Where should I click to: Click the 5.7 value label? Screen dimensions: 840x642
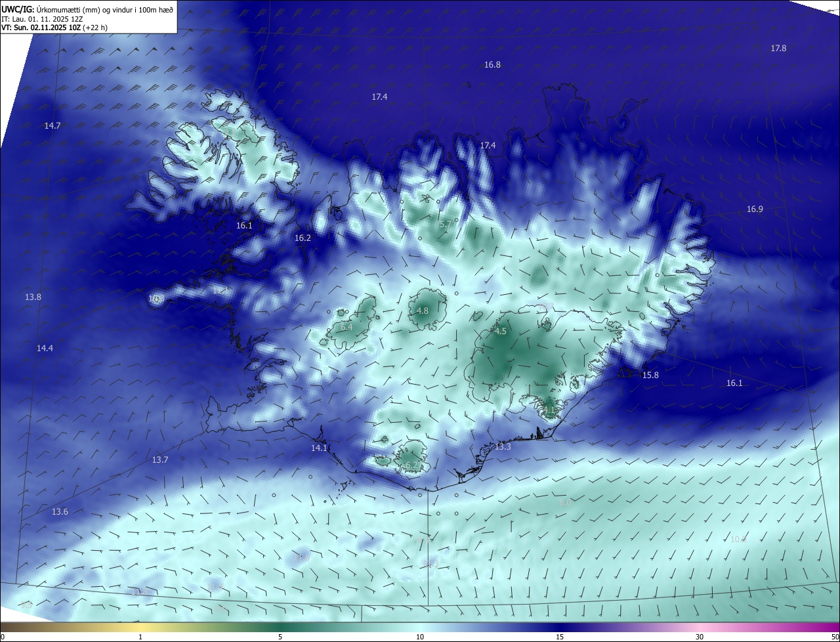(x=446, y=224)
